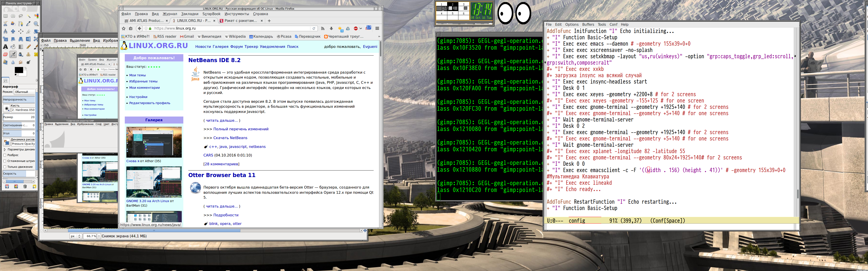Open GIMP brush preview picker

[x=6, y=108]
